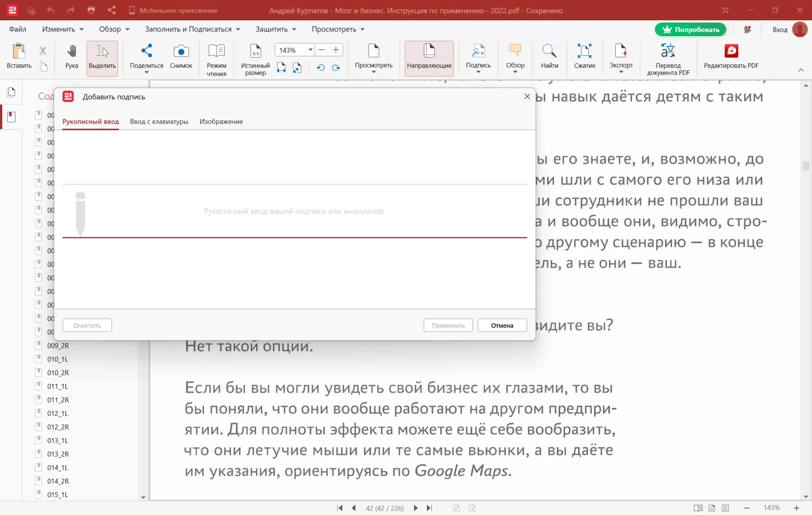Select bookmark 012_1L in contents list
The height and width of the screenshot is (515, 812).
58,413
